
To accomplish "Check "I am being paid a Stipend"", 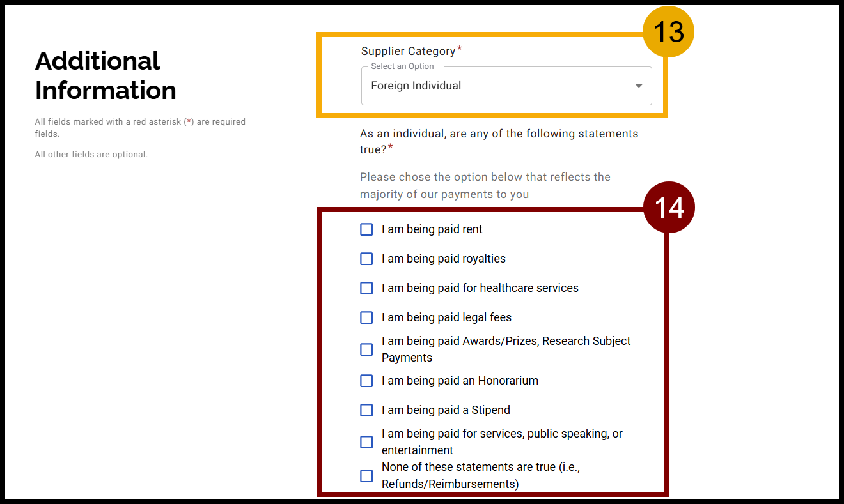I will pos(366,409).
